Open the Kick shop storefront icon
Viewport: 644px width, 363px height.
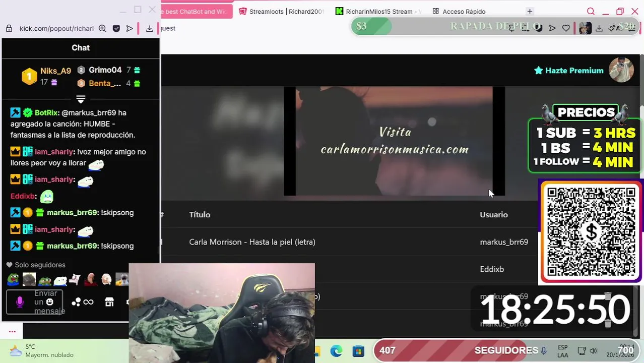109,302
